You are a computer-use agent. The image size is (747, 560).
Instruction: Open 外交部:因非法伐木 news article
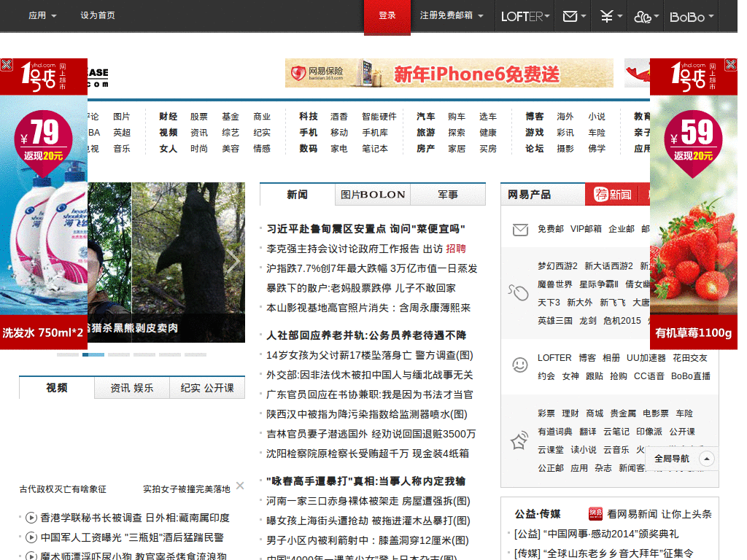[370, 376]
